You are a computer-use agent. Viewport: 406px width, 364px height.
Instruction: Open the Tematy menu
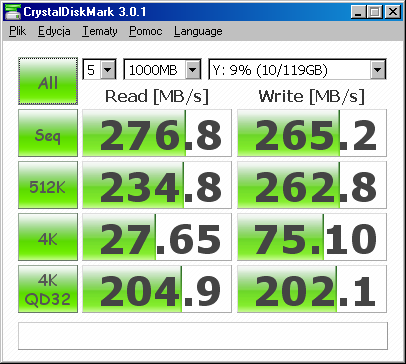pos(100,31)
